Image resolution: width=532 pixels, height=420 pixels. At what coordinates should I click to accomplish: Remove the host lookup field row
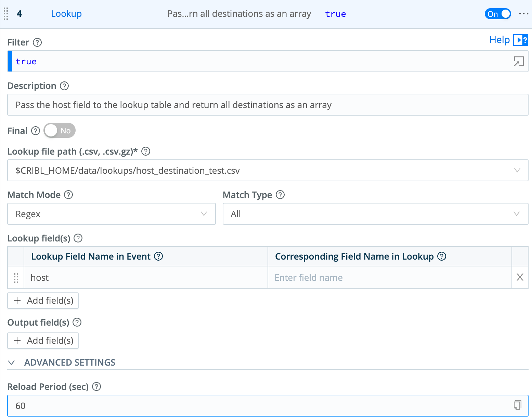pyautogui.click(x=520, y=277)
